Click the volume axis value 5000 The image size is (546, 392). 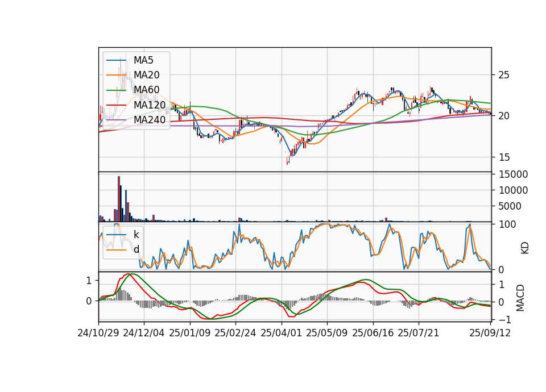tap(510, 206)
